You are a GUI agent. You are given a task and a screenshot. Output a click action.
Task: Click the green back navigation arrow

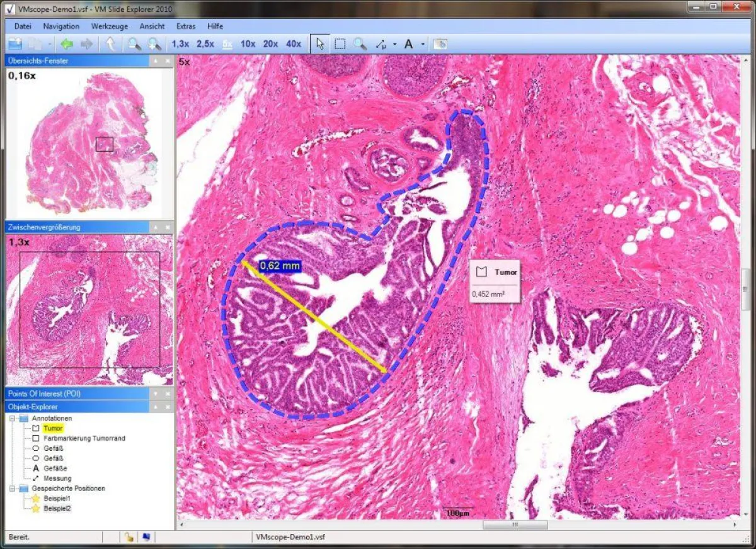click(x=67, y=44)
